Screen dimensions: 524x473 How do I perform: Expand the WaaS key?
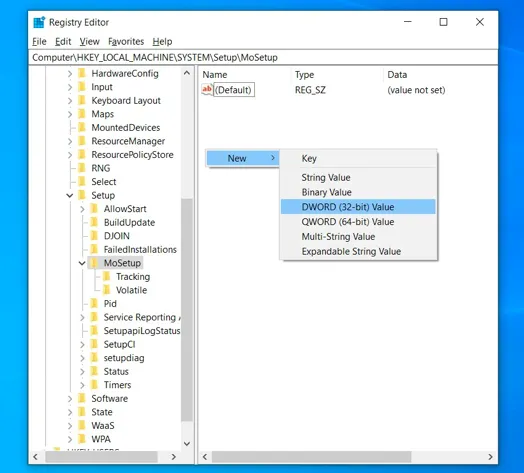pos(70,426)
